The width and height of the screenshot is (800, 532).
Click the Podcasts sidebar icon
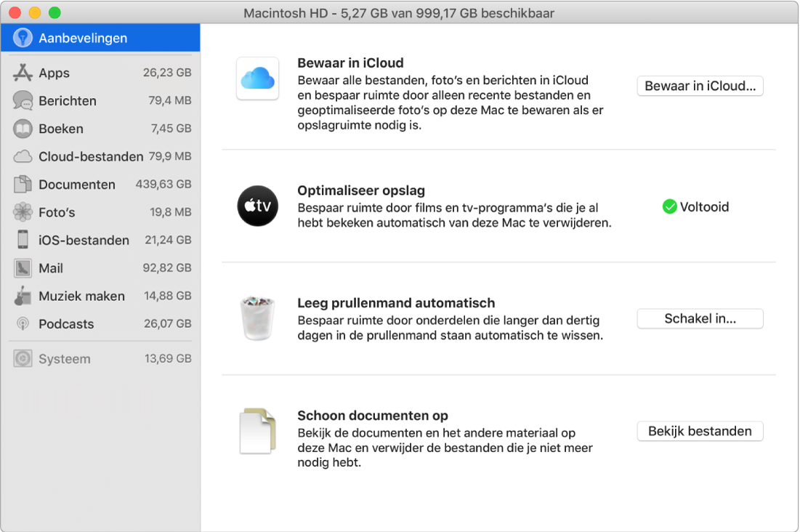23,323
